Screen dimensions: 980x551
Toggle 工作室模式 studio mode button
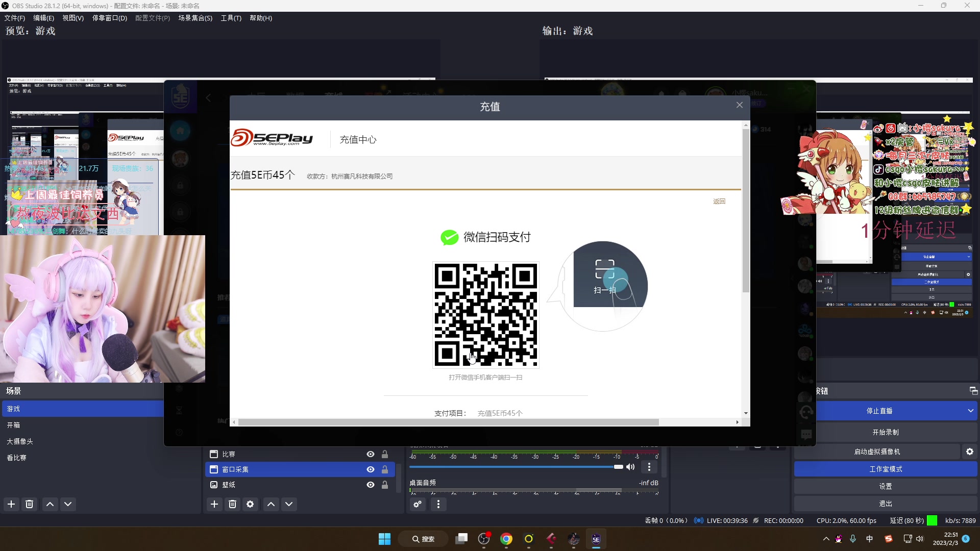tap(886, 469)
